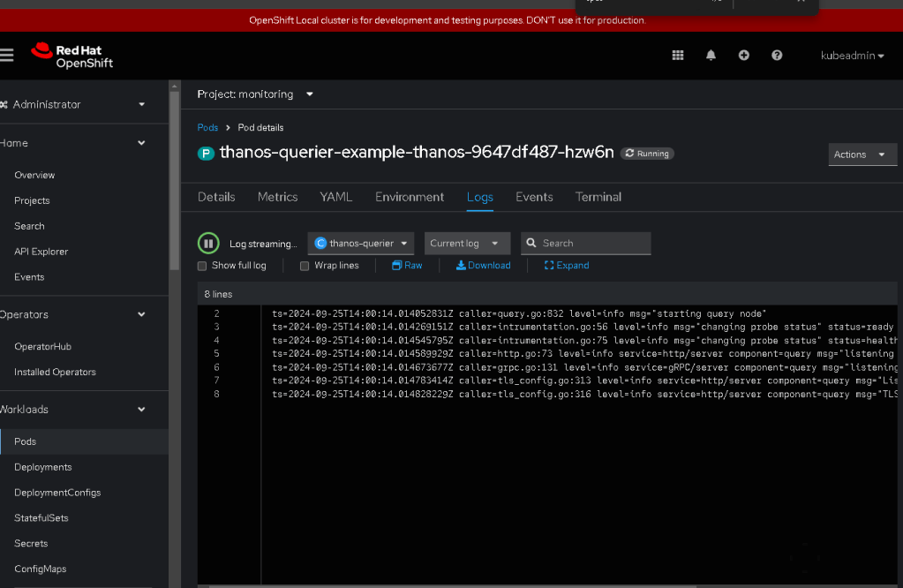Open OperatorHub in the sidebar
Screen dimensions: 903x588
coord(42,347)
